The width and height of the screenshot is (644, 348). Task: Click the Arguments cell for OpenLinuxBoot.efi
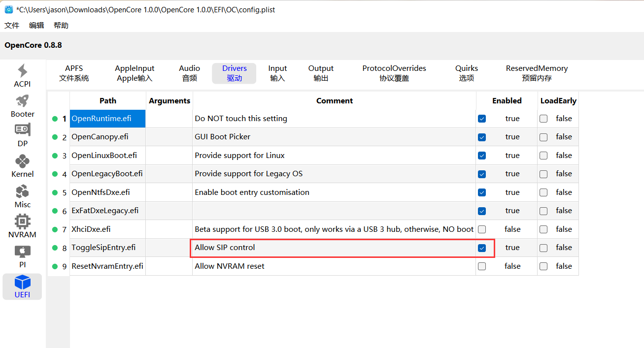pos(169,156)
